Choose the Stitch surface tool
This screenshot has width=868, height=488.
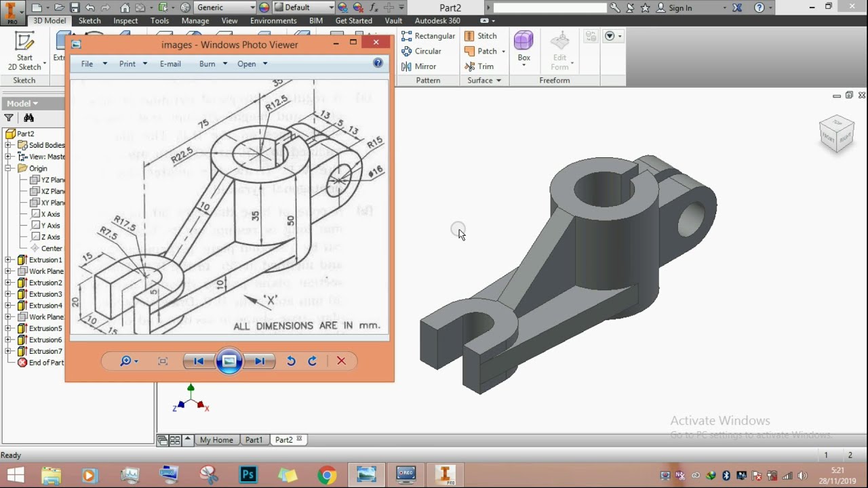480,36
